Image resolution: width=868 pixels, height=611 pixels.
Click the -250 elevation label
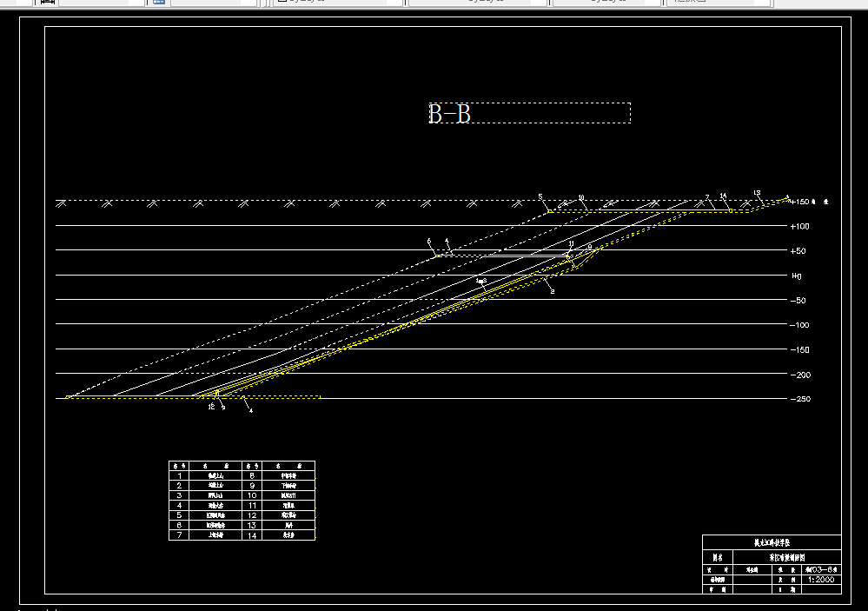(800, 399)
